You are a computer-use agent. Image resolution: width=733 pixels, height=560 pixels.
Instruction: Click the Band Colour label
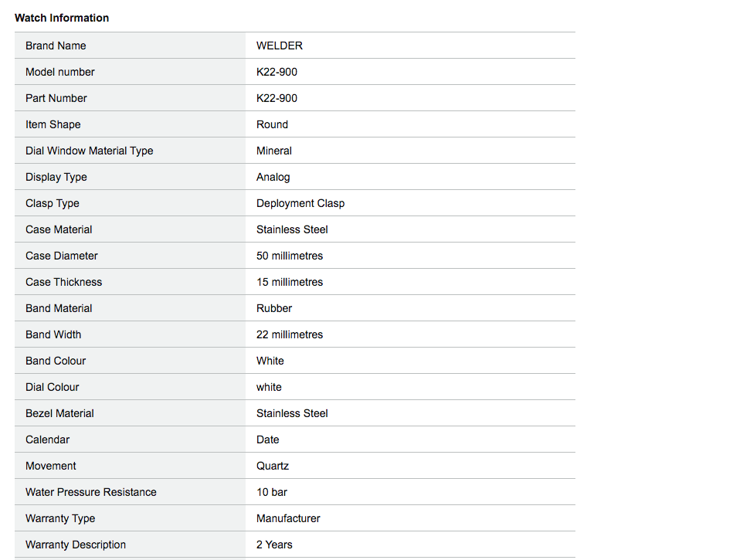[56, 361]
